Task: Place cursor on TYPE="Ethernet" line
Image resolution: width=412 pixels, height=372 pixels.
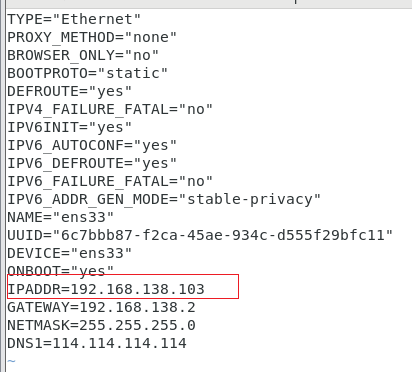Action: pyautogui.click(x=74, y=19)
